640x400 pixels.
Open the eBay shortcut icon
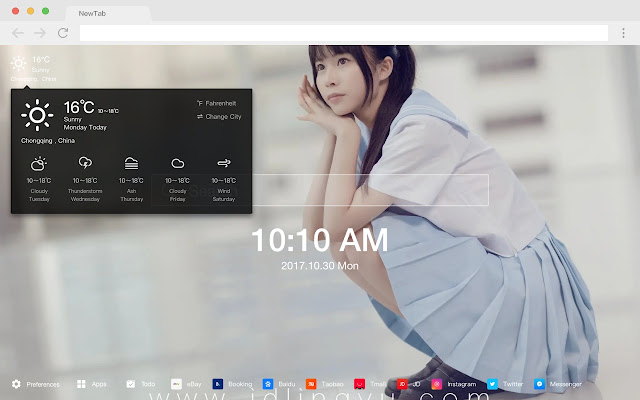click(176, 384)
